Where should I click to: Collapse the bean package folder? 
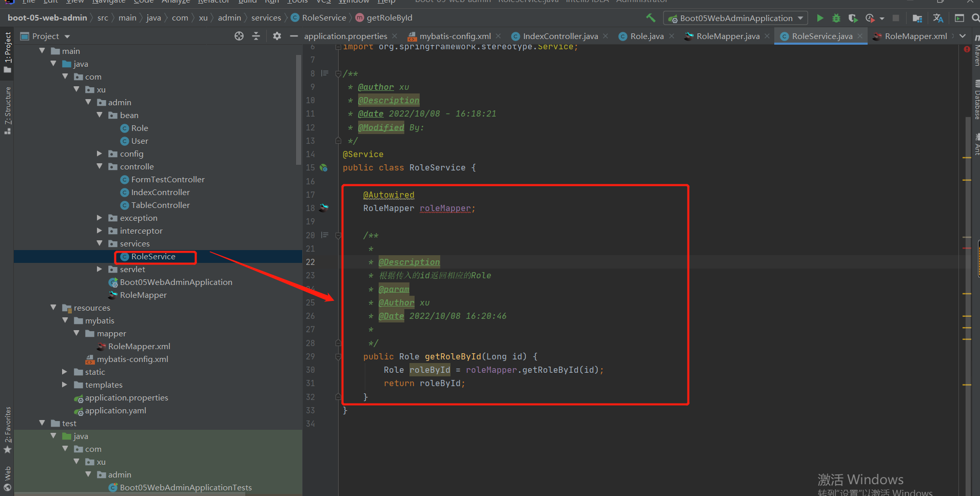click(100, 115)
